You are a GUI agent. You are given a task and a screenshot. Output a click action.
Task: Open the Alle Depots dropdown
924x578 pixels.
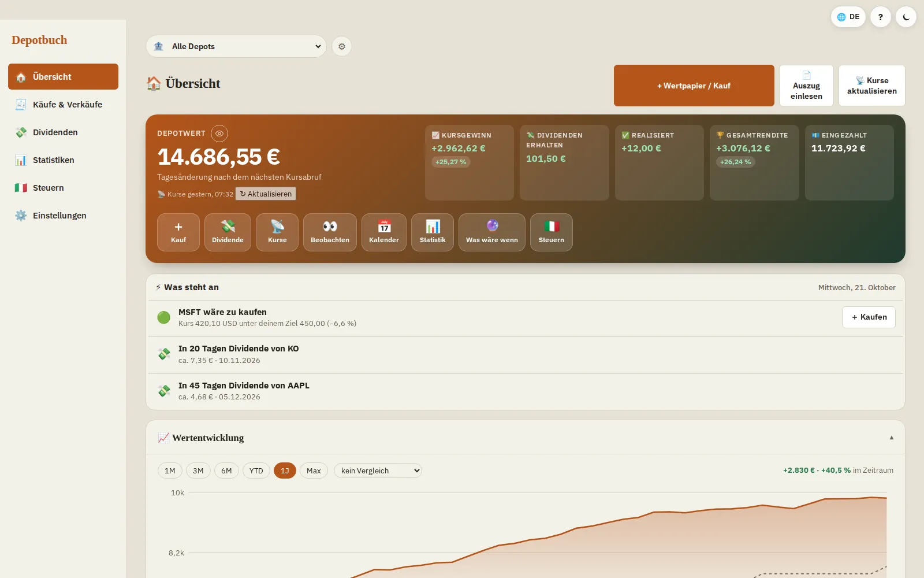coord(236,46)
